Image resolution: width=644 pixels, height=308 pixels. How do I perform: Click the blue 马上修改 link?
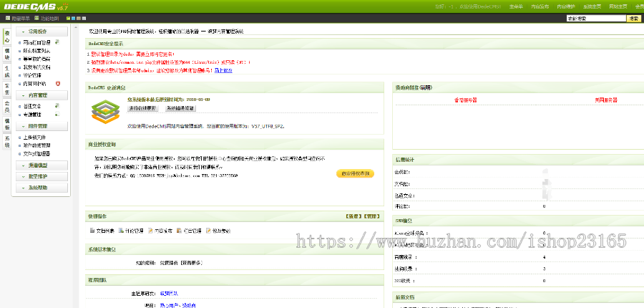pyautogui.click(x=223, y=71)
